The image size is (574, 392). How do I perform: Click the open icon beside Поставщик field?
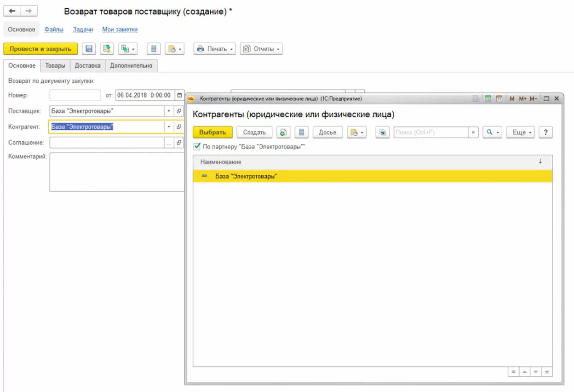[179, 111]
